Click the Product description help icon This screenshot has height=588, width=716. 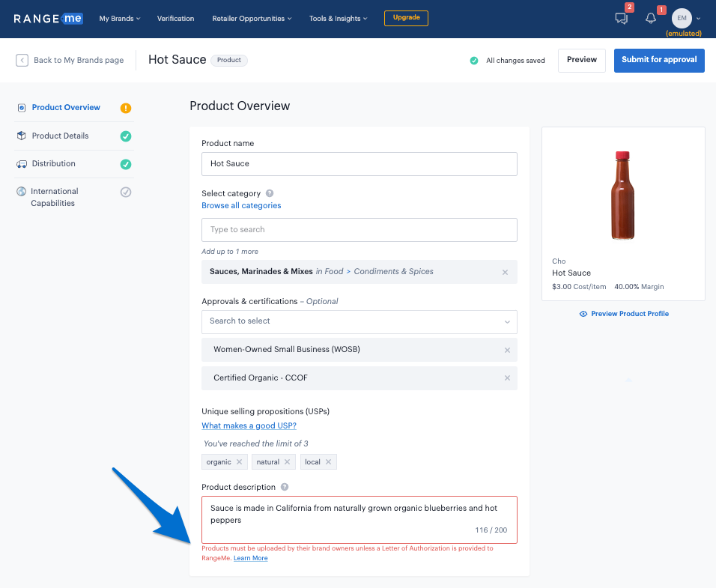(285, 487)
